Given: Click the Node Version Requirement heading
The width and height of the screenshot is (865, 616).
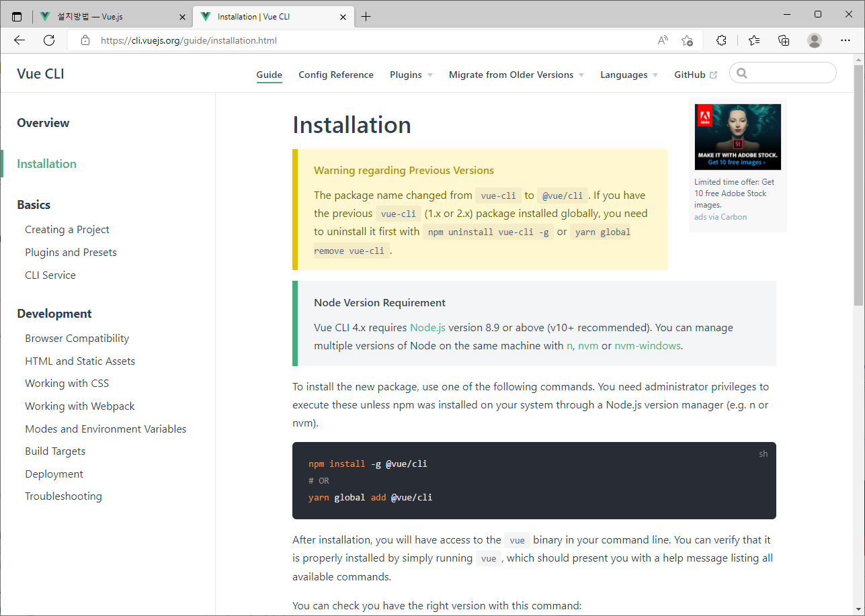Looking at the screenshot, I should click(380, 302).
